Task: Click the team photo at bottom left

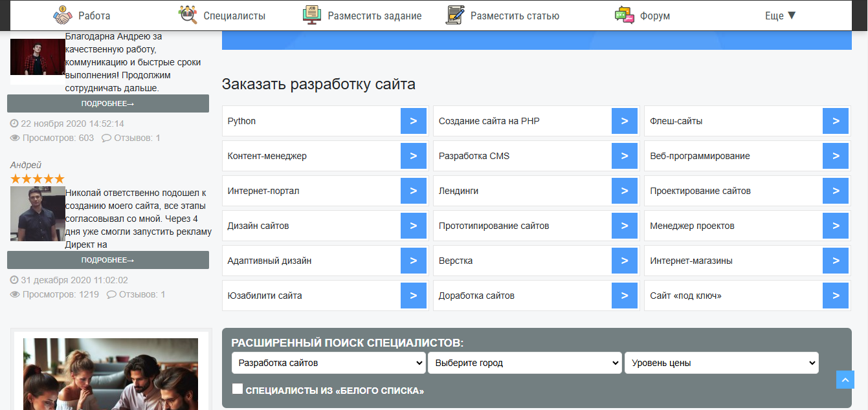Action: (x=110, y=374)
